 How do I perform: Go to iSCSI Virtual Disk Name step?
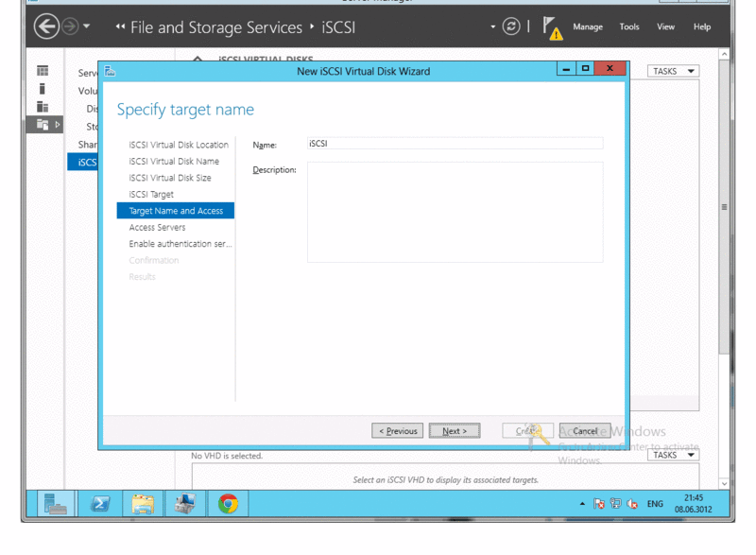tap(174, 161)
